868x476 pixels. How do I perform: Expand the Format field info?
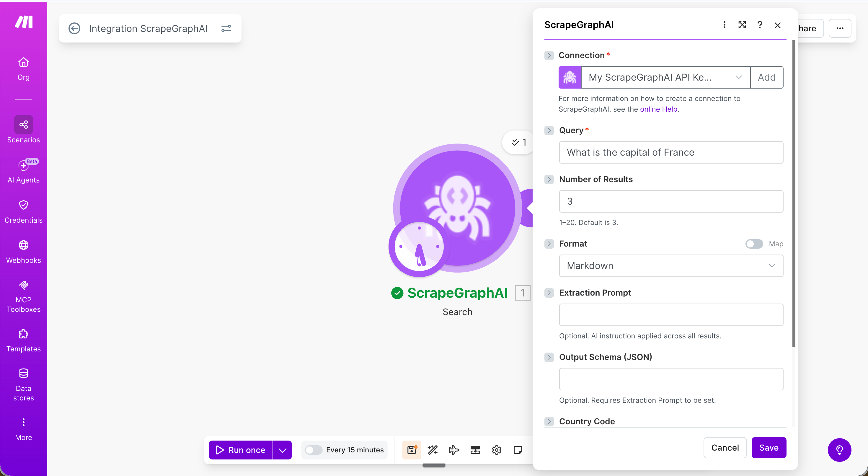[x=549, y=244]
